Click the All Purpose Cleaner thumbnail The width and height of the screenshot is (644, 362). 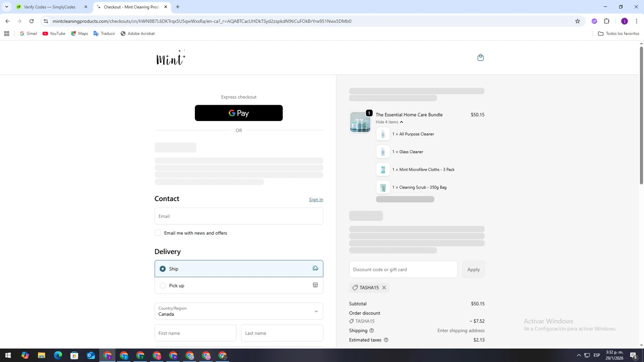[383, 134]
